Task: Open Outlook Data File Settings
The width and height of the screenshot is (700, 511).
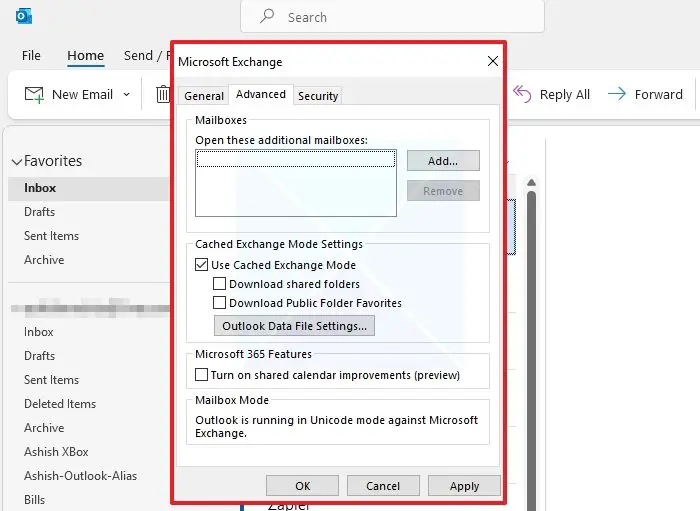Action: pyautogui.click(x=294, y=326)
